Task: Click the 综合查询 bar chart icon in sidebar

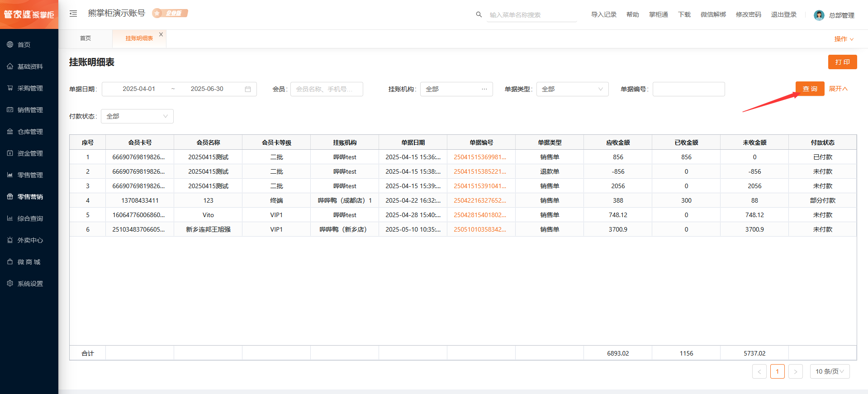Action: click(x=10, y=218)
